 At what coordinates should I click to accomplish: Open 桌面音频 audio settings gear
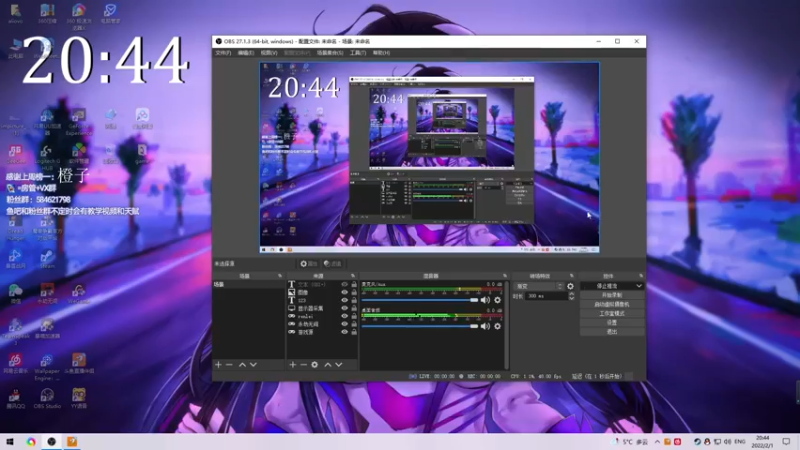(497, 326)
